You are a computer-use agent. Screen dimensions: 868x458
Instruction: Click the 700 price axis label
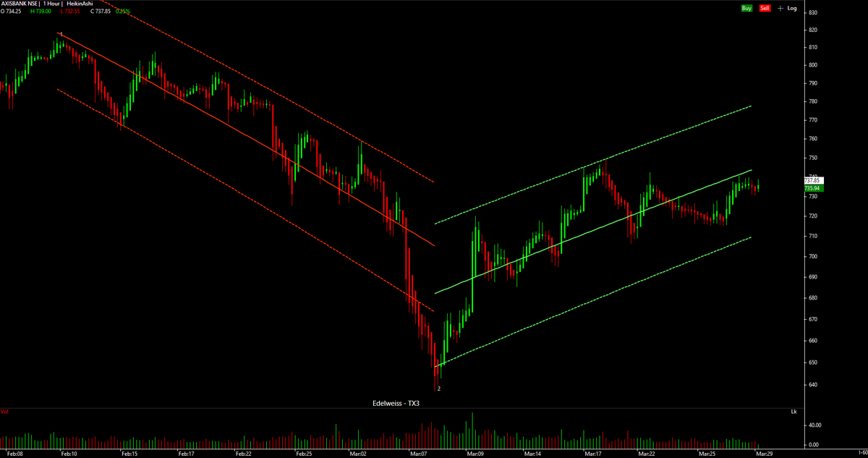812,256
